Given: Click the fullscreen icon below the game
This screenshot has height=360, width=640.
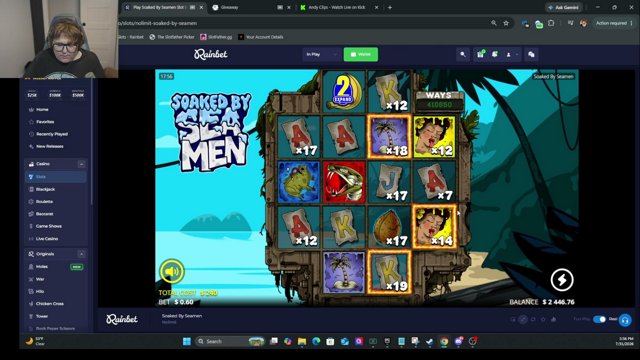Looking at the screenshot, I should click(533, 319).
